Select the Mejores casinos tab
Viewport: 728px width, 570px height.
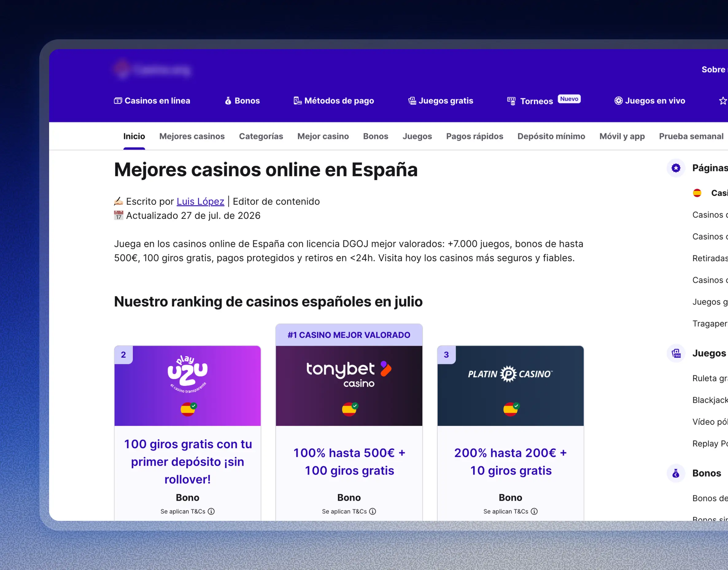(x=192, y=136)
